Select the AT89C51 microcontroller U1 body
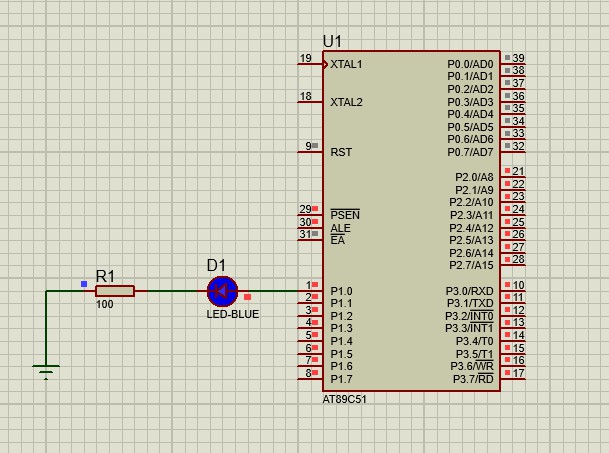This screenshot has height=453, width=609. [x=411, y=221]
